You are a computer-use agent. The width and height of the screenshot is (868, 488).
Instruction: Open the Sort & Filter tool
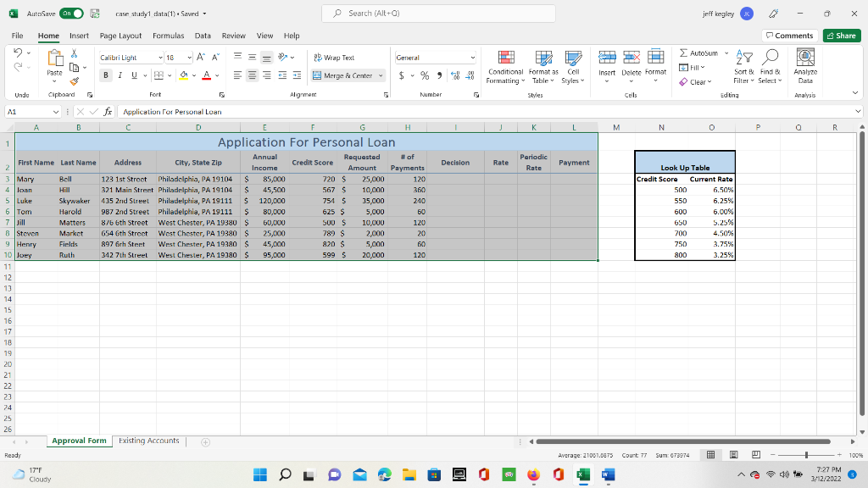point(741,68)
